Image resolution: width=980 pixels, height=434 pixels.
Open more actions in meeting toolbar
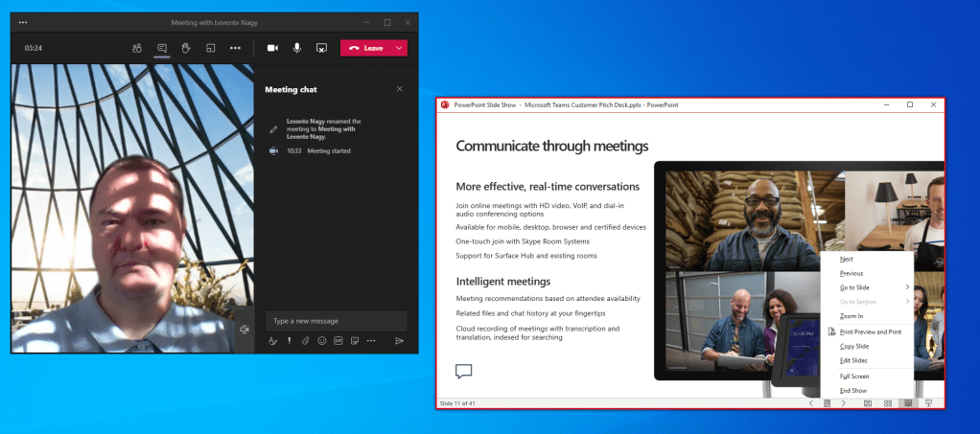(235, 48)
